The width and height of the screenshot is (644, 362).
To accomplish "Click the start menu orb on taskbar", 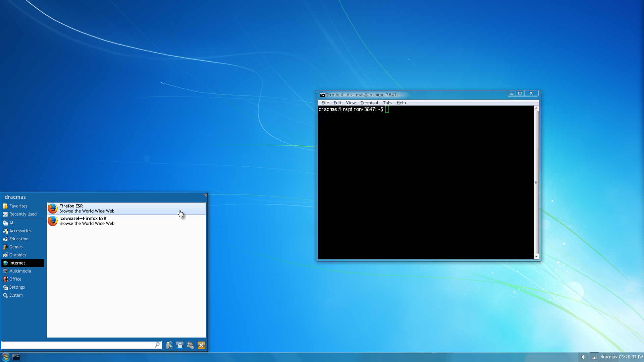I will point(5,357).
